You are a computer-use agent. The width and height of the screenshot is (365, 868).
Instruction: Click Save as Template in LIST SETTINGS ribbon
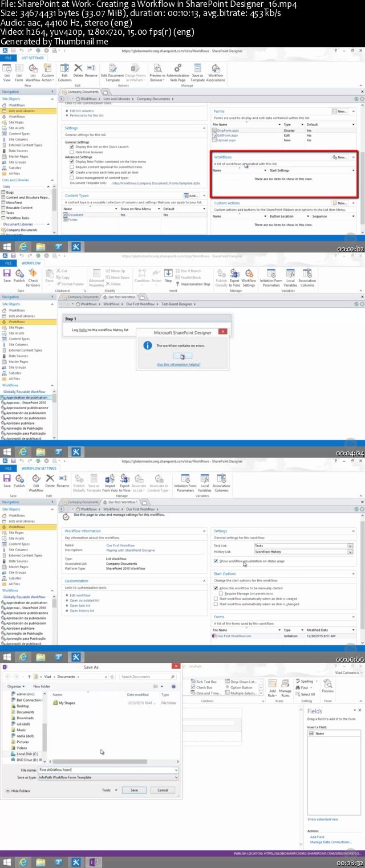pyautogui.click(x=197, y=71)
